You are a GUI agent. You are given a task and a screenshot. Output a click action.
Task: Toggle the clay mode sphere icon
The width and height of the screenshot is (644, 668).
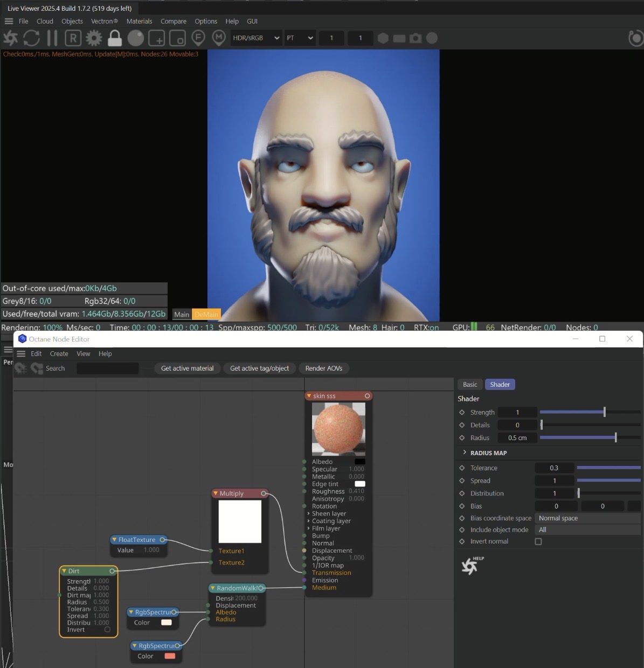click(x=136, y=38)
